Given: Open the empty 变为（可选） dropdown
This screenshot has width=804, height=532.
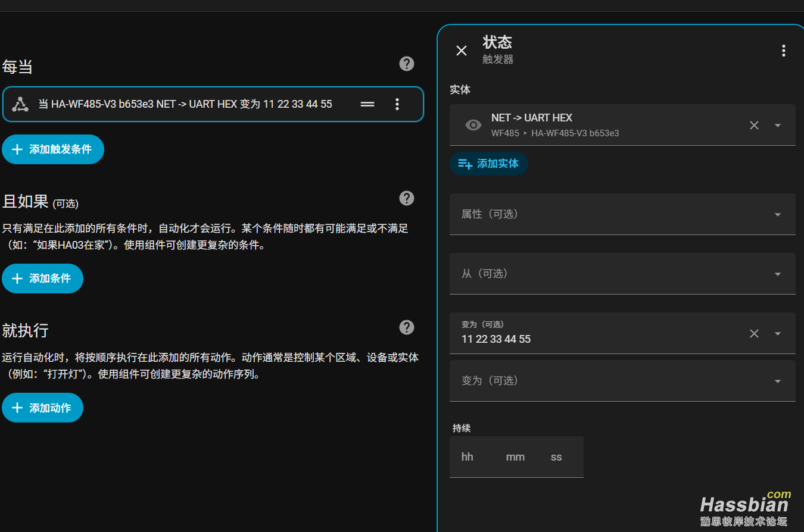Looking at the screenshot, I should tap(622, 381).
